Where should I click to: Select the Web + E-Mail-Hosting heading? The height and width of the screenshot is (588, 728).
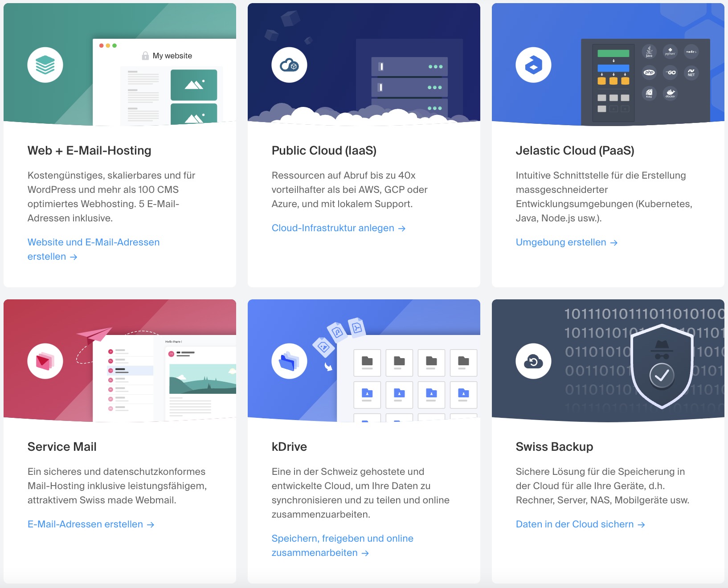click(x=90, y=151)
